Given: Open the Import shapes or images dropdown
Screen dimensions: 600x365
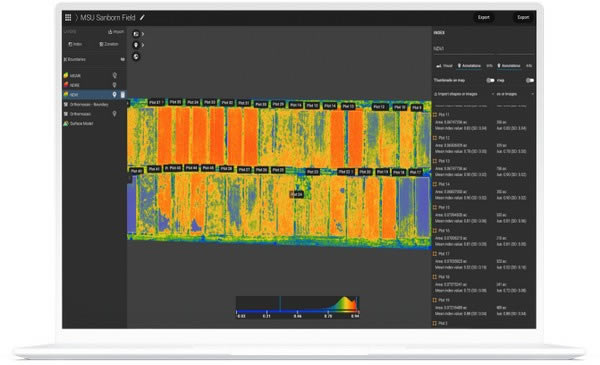Looking at the screenshot, I should (x=463, y=94).
